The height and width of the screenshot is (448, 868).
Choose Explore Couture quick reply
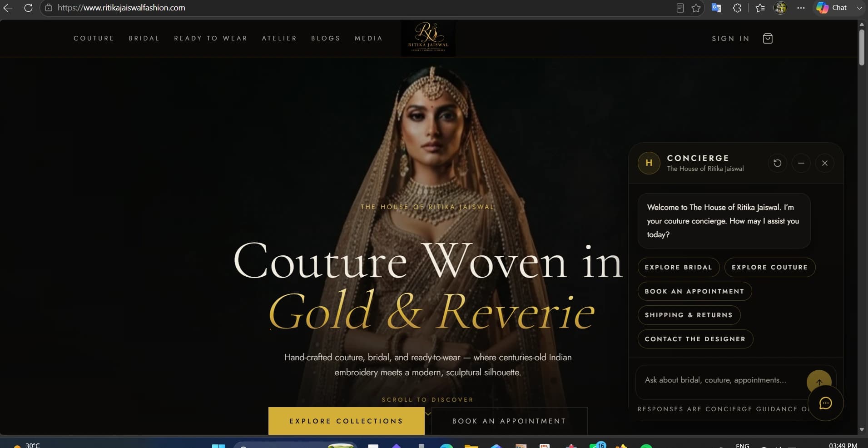click(x=770, y=267)
